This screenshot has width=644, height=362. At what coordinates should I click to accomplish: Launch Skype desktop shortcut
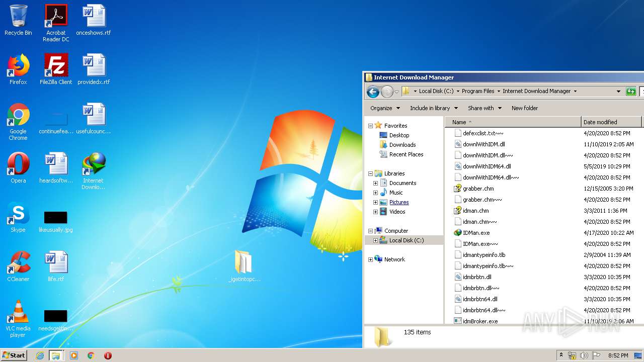pyautogui.click(x=18, y=217)
